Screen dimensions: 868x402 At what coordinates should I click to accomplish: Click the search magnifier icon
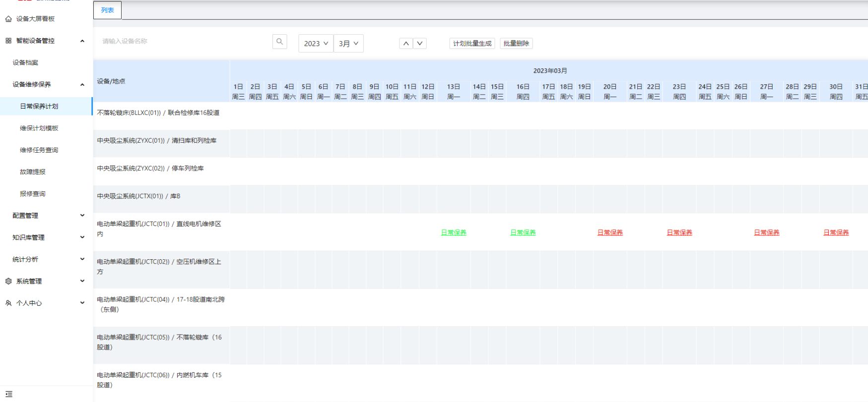pyautogui.click(x=280, y=42)
